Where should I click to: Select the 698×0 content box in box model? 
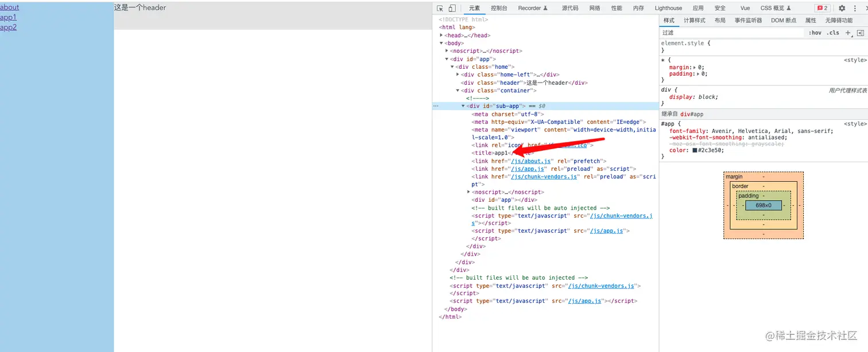[x=763, y=205]
